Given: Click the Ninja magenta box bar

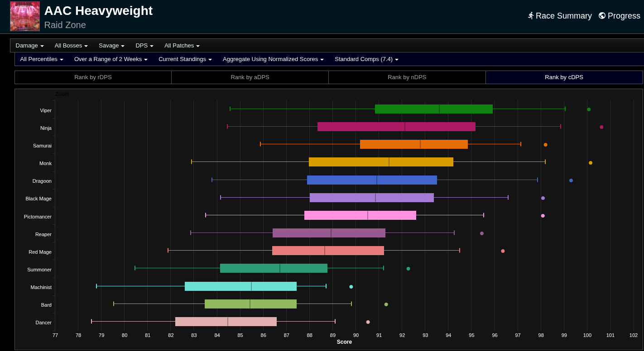Looking at the screenshot, I should pos(396,127).
